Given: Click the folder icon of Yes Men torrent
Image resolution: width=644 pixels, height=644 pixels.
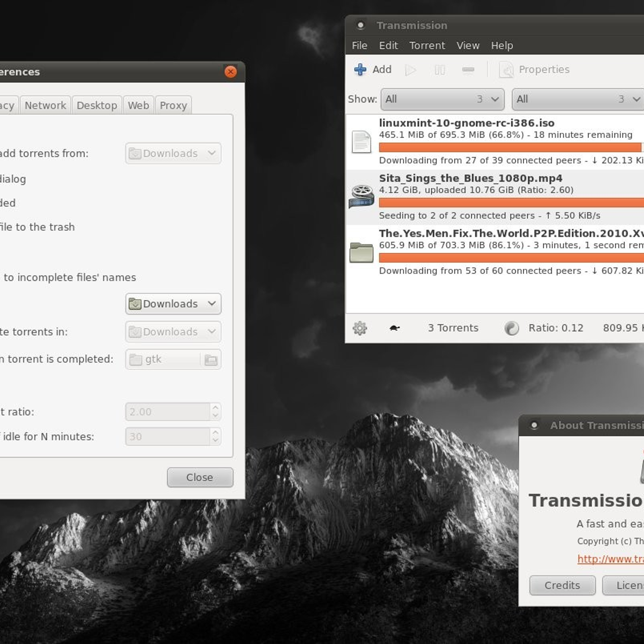Looking at the screenshot, I should point(361,252).
